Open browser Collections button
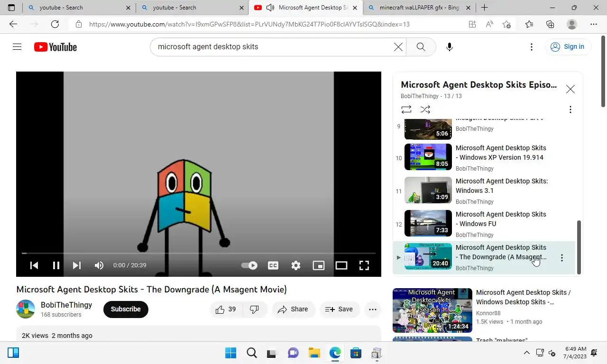Viewport: 607px width, 364px height. pos(550,24)
